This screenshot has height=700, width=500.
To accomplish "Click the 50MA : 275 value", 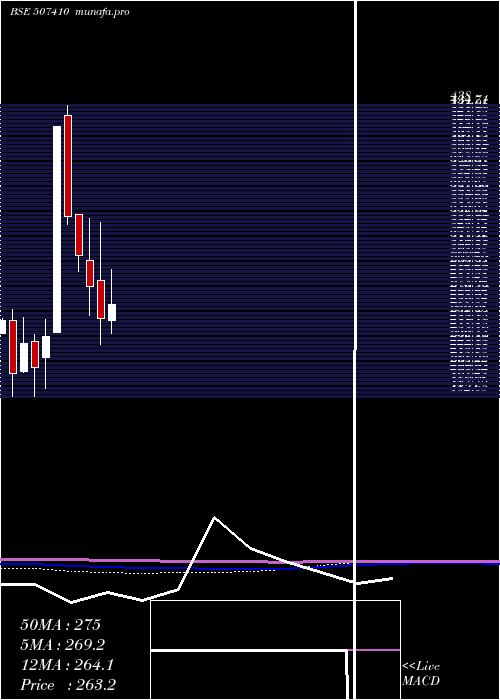I will pyautogui.click(x=61, y=625).
